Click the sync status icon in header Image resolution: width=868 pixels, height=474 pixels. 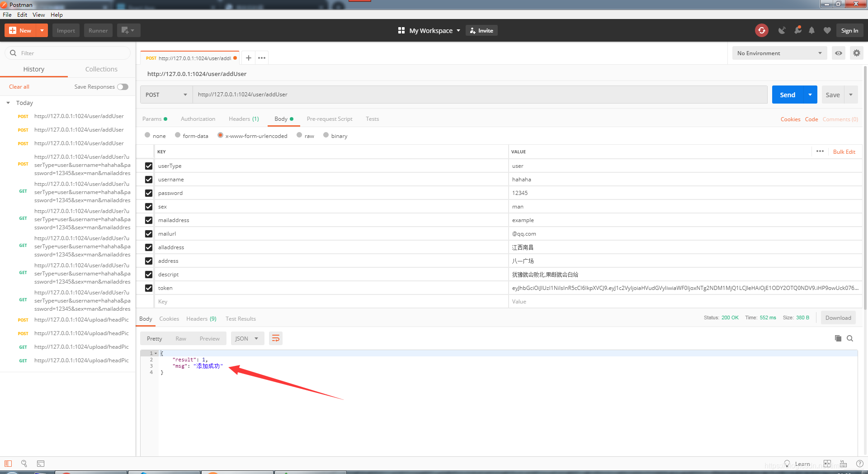[762, 30]
